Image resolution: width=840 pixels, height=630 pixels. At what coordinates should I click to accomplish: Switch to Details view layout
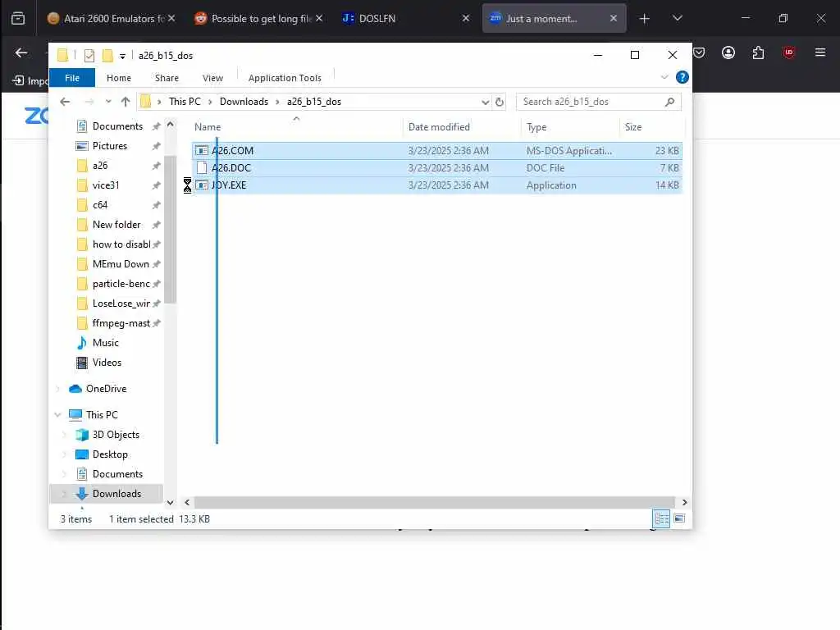662,518
